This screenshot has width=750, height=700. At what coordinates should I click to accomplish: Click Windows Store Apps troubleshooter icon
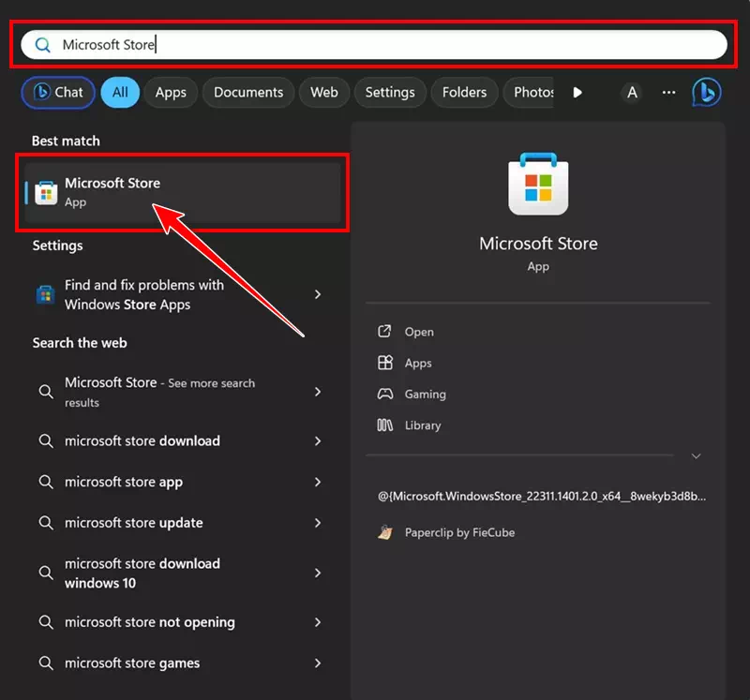tap(46, 294)
